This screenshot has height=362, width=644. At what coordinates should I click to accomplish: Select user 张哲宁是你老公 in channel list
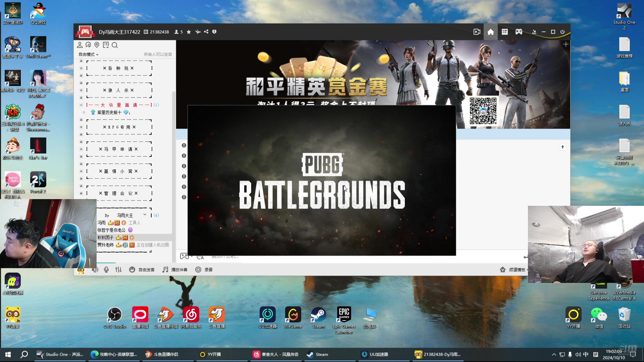111,230
